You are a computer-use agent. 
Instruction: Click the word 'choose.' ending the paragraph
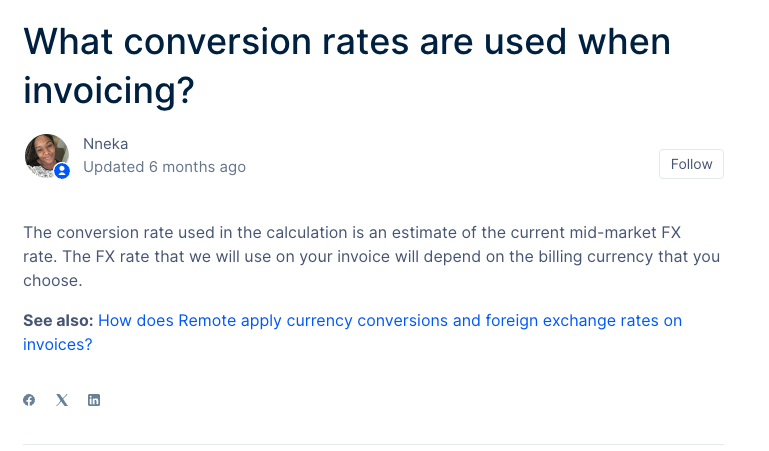coord(52,280)
